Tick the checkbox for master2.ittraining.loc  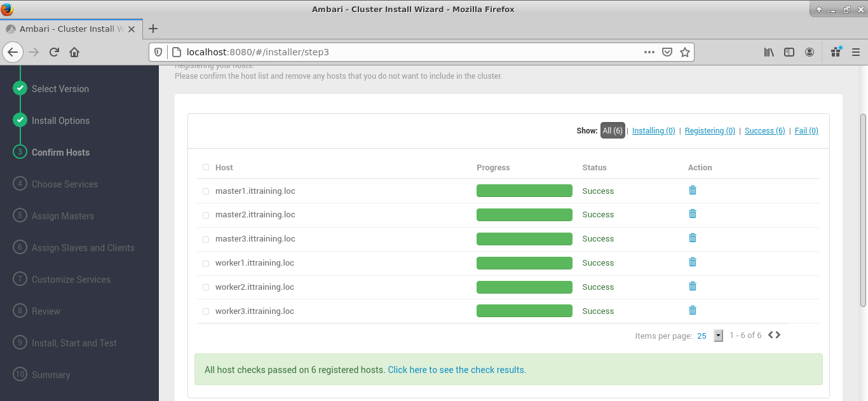[206, 215]
